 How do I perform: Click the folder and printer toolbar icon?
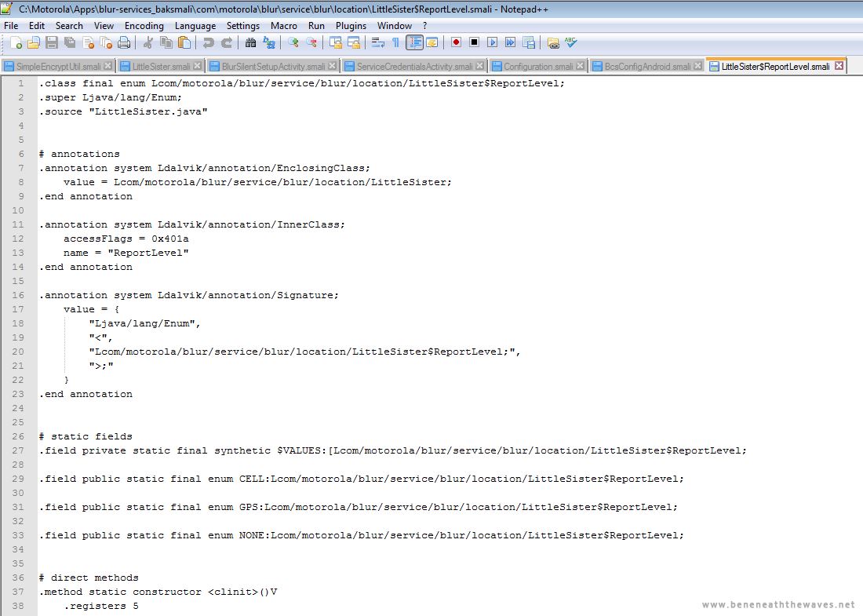pos(552,43)
